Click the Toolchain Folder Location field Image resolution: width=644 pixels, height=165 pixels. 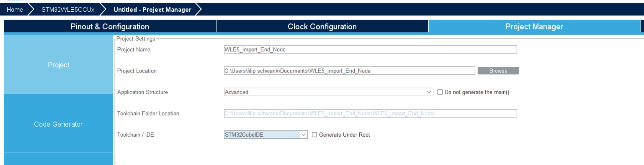point(370,114)
